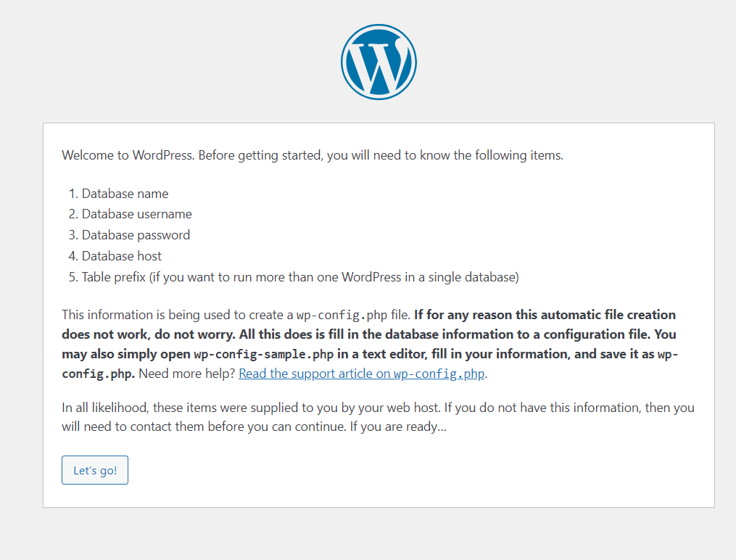Click the "wp-config-sample.php" file name text
The width and height of the screenshot is (736, 560).
point(264,354)
